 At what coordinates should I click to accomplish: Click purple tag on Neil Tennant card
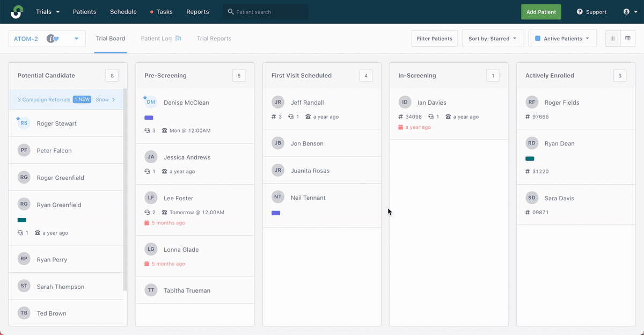[x=276, y=213]
